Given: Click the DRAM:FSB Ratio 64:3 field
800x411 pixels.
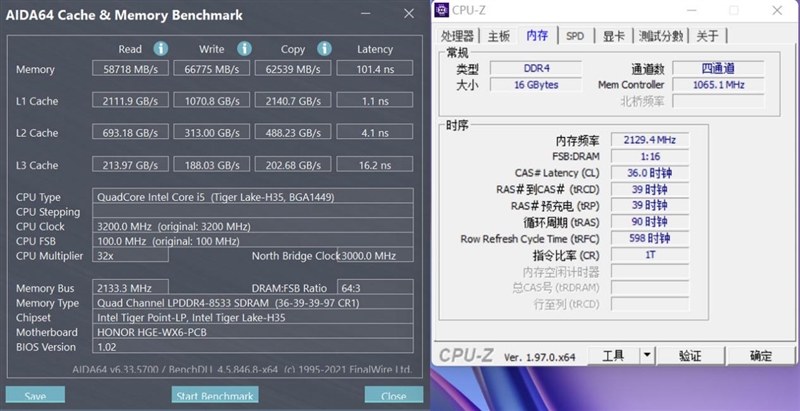Looking at the screenshot, I should [x=374, y=287].
